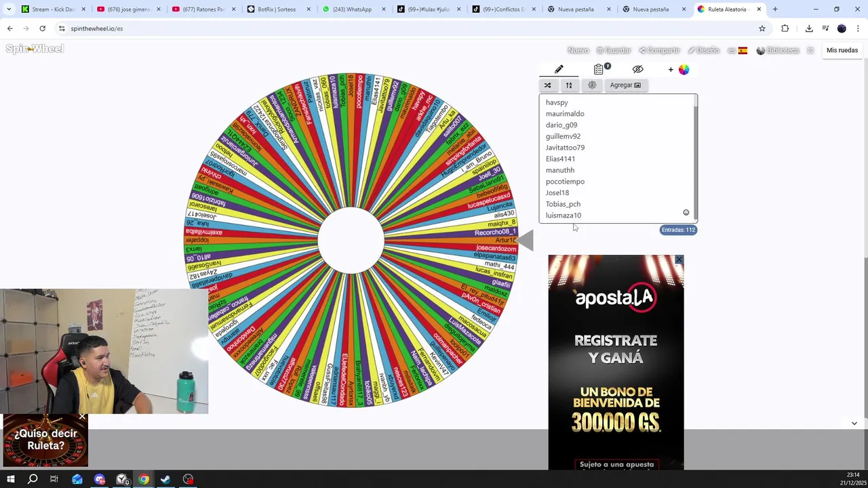Select entry havspy in the list
The image size is (868, 488).
(557, 102)
